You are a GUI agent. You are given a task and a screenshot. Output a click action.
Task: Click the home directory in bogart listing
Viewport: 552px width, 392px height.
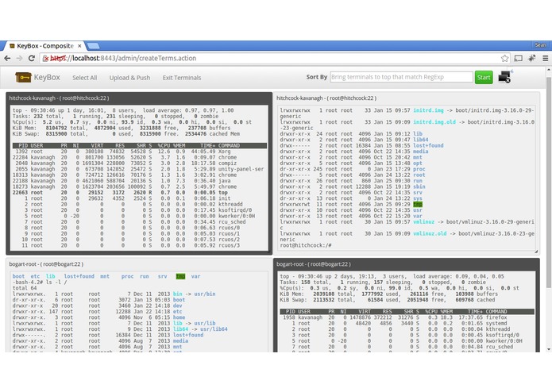[179, 317]
